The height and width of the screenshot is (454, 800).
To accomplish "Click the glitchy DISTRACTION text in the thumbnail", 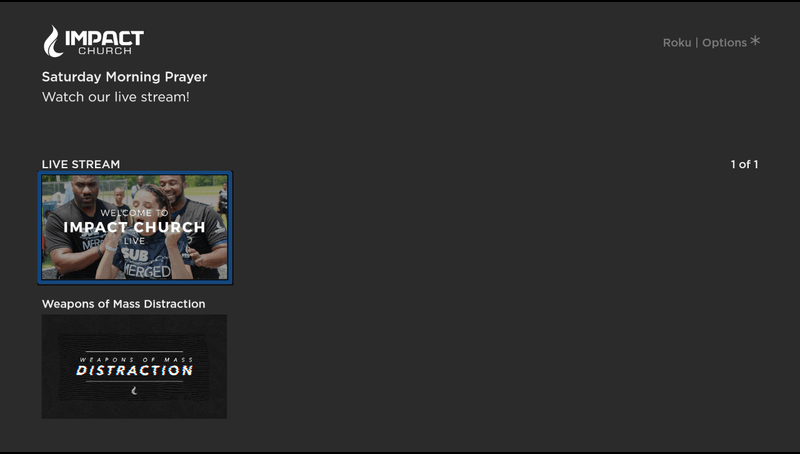I will 135,370.
